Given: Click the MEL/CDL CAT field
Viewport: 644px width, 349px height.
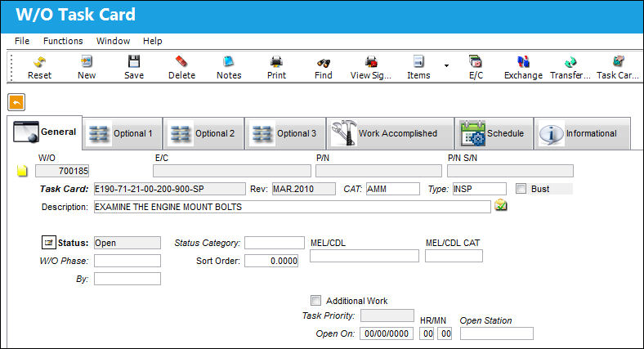Looking at the screenshot, I should [x=454, y=256].
